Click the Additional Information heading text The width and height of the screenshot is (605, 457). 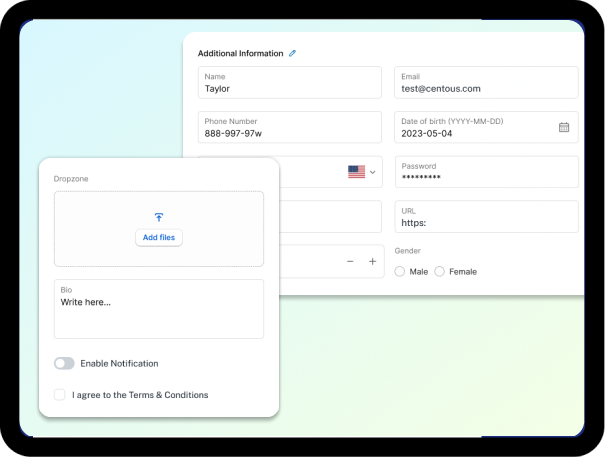[240, 53]
